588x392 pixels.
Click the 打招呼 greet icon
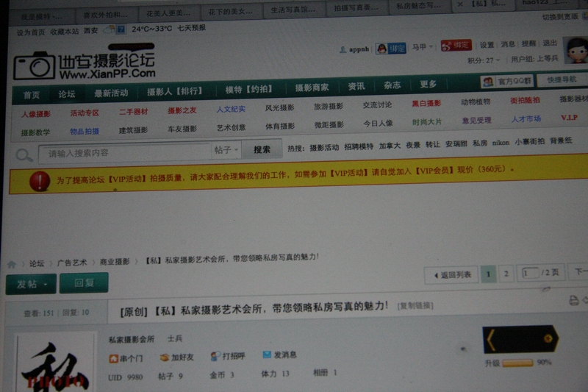click(x=215, y=356)
